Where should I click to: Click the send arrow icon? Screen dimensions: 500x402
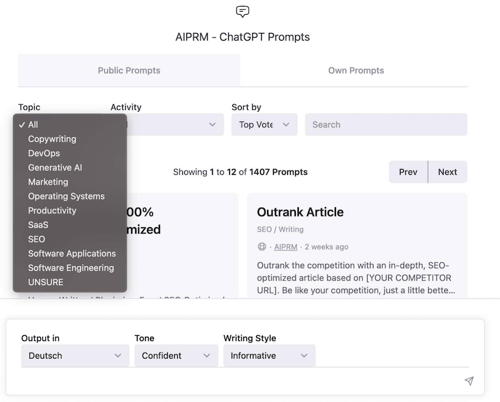[469, 381]
